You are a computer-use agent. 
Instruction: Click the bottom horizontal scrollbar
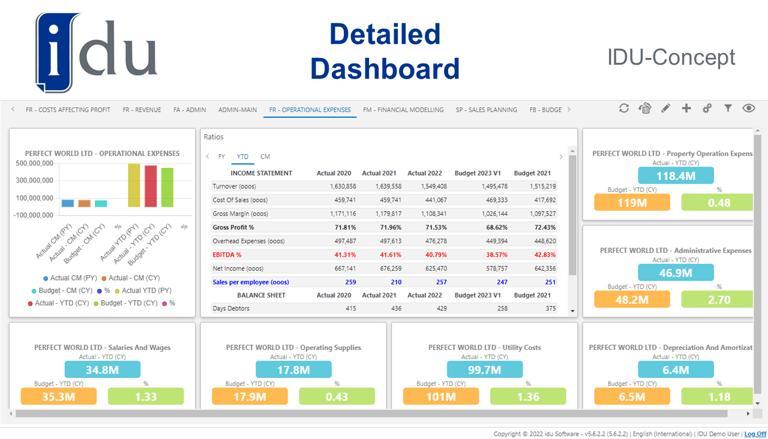click(371, 414)
